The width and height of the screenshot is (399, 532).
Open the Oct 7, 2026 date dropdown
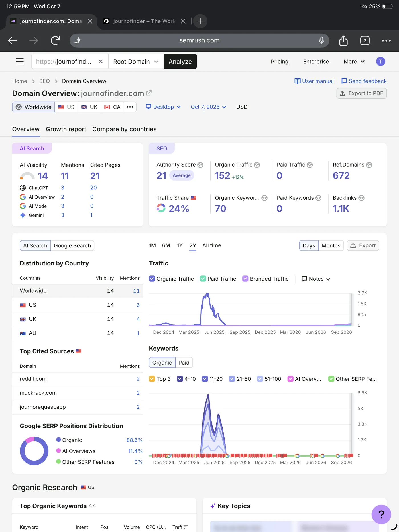click(208, 107)
